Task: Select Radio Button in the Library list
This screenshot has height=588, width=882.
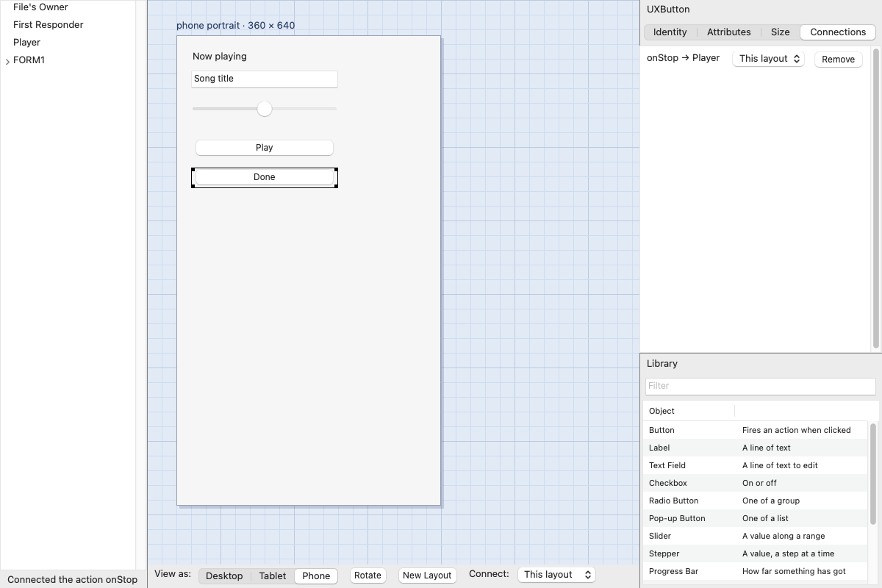Action: click(755, 501)
